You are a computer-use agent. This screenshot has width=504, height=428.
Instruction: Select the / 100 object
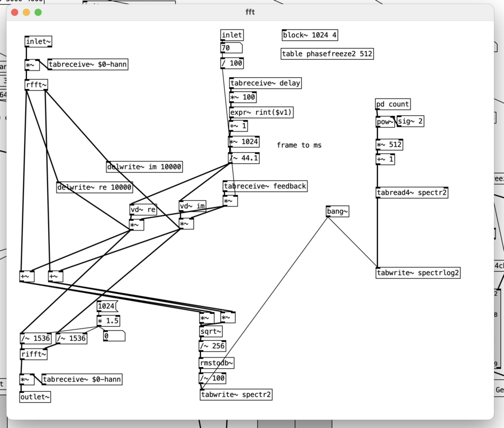click(x=232, y=63)
